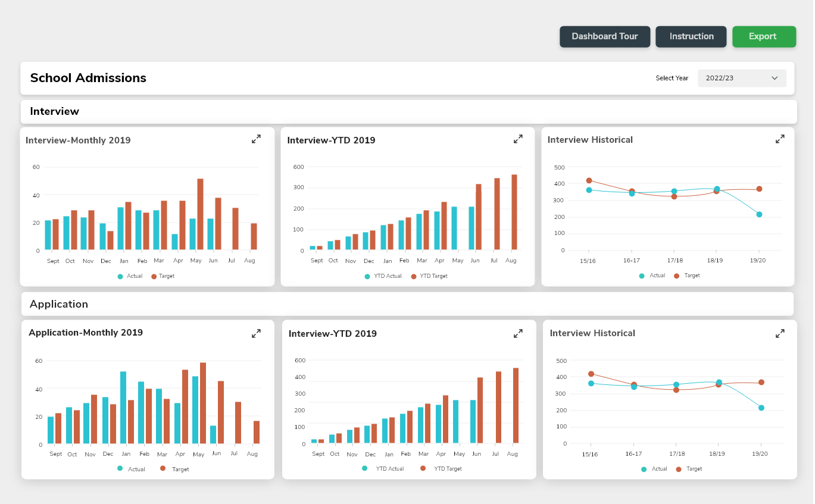The width and height of the screenshot is (815, 504).
Task: Click the Application section header
Action: [407, 304]
